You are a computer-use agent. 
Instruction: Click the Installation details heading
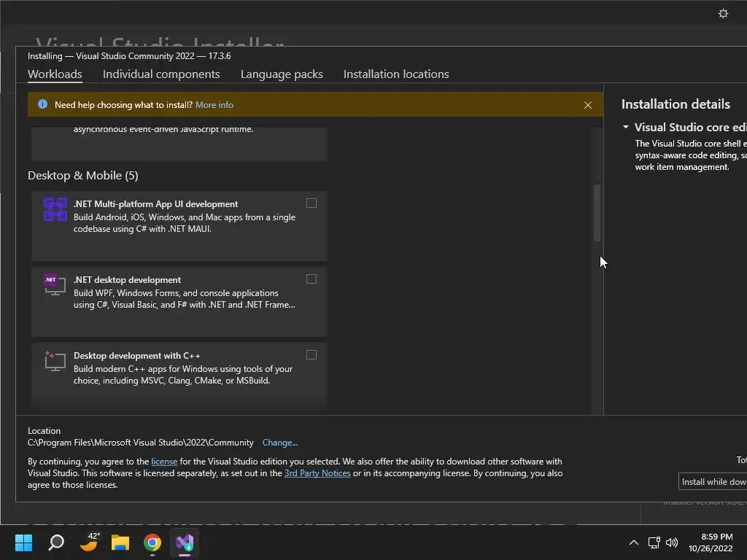point(676,104)
